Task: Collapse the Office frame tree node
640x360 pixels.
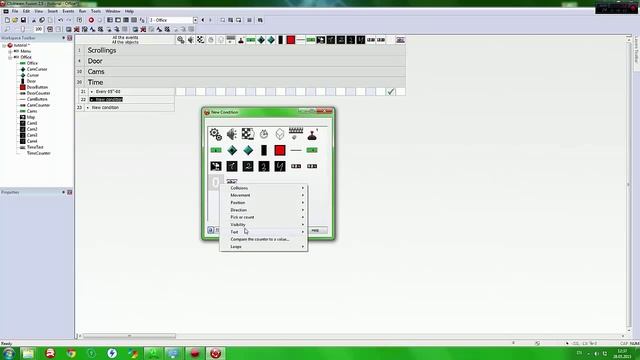Action: [10, 57]
